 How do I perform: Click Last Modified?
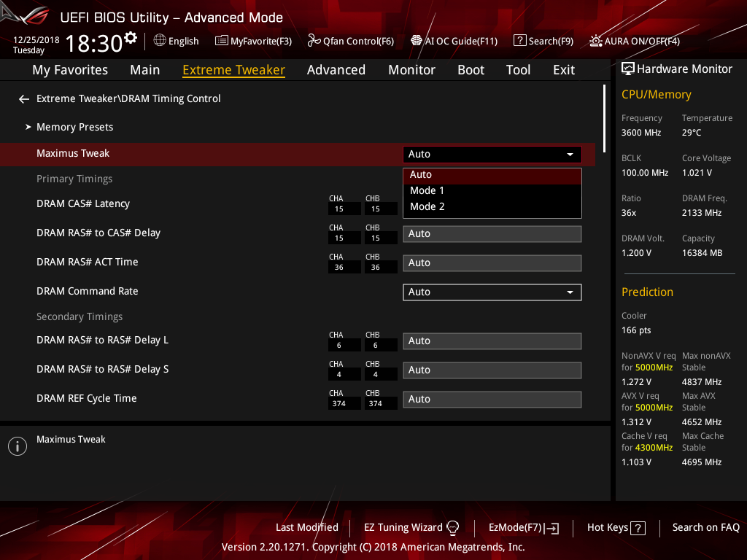[x=307, y=528]
